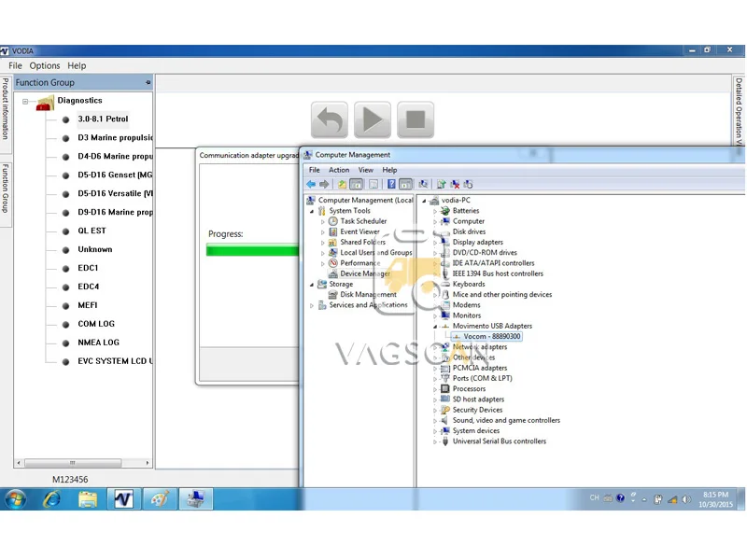The width and height of the screenshot is (747, 560).
Task: Expand Task Scheduler node
Action: pyautogui.click(x=323, y=221)
